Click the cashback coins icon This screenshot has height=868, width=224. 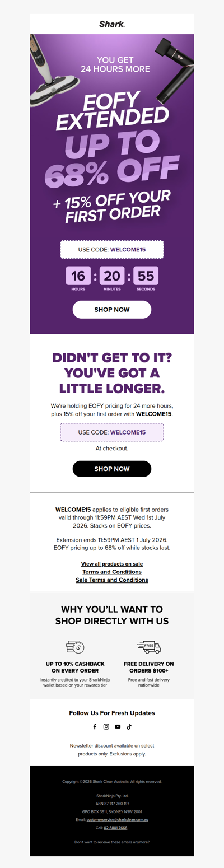pos(75,647)
